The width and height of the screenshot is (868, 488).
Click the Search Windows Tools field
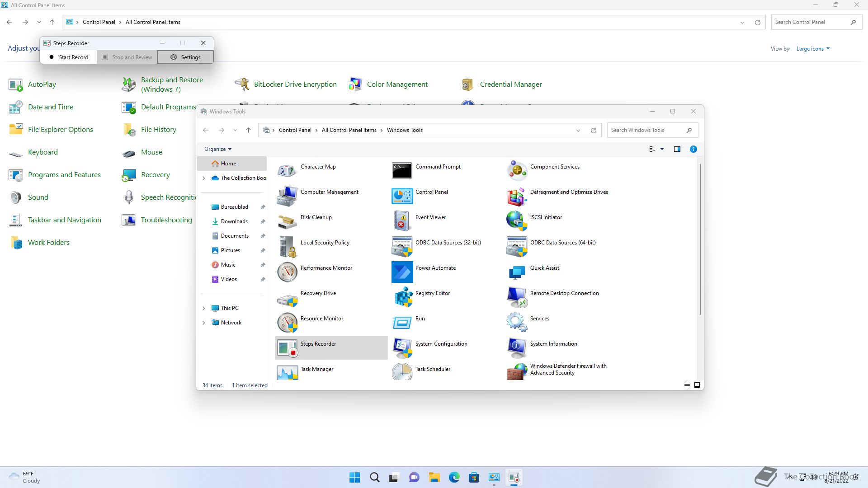coord(652,130)
